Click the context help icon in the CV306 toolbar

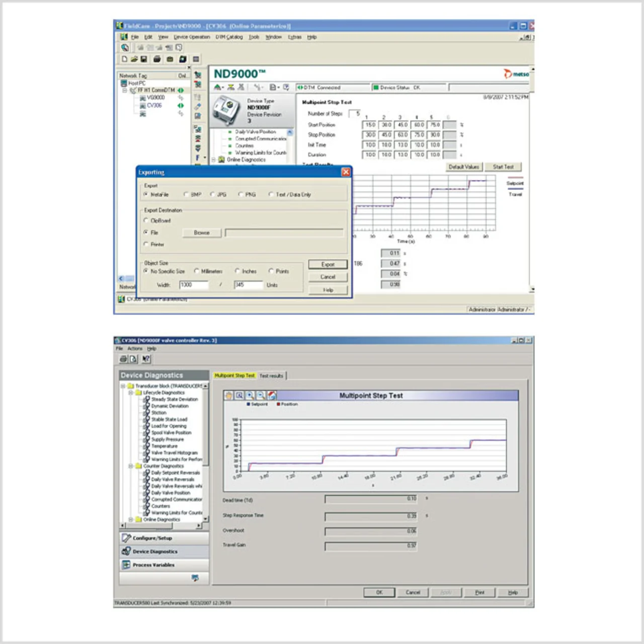[x=146, y=359]
